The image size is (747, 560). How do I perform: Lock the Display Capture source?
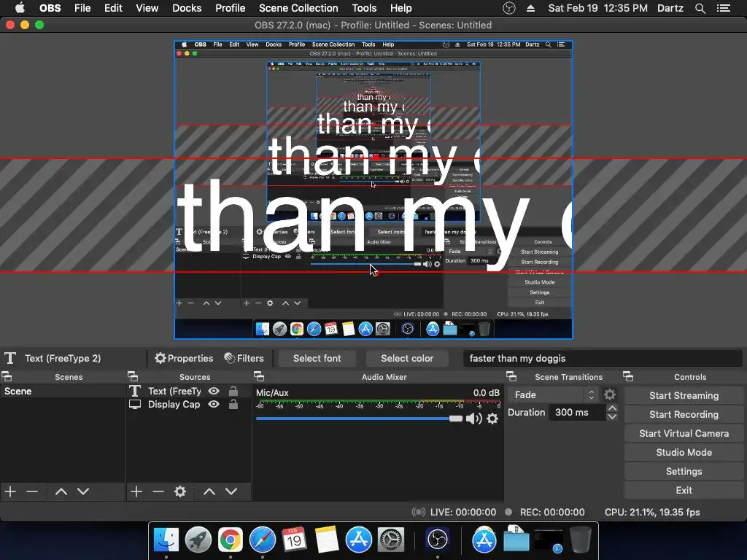[233, 404]
